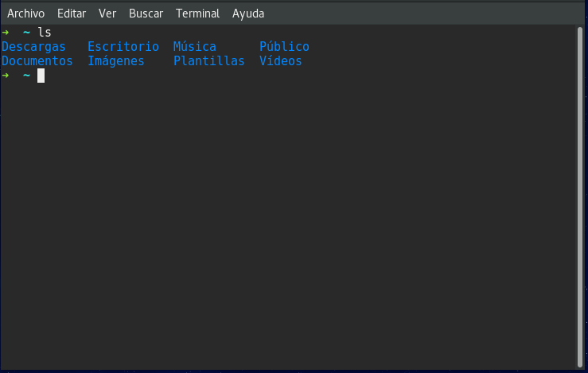
Task: Select the Terminal menu
Action: click(x=197, y=14)
